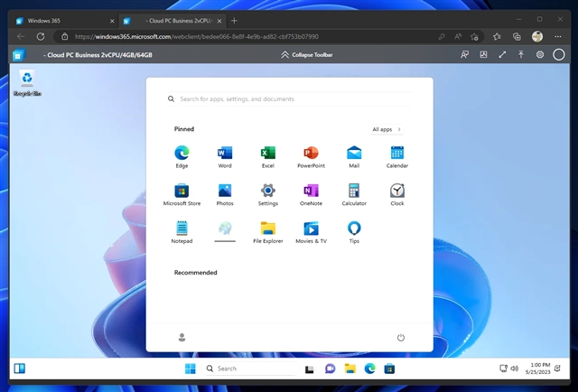Click the Windows 365 toolbar logo
Image resolution: width=578 pixels, height=392 pixels.
point(18,55)
